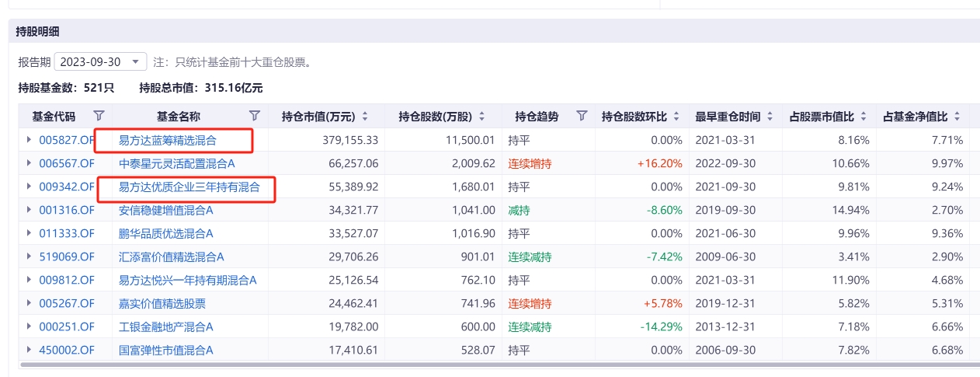Sort by 持仓股数环比 column arrows
The width and height of the screenshot is (980, 377).
pos(676,117)
